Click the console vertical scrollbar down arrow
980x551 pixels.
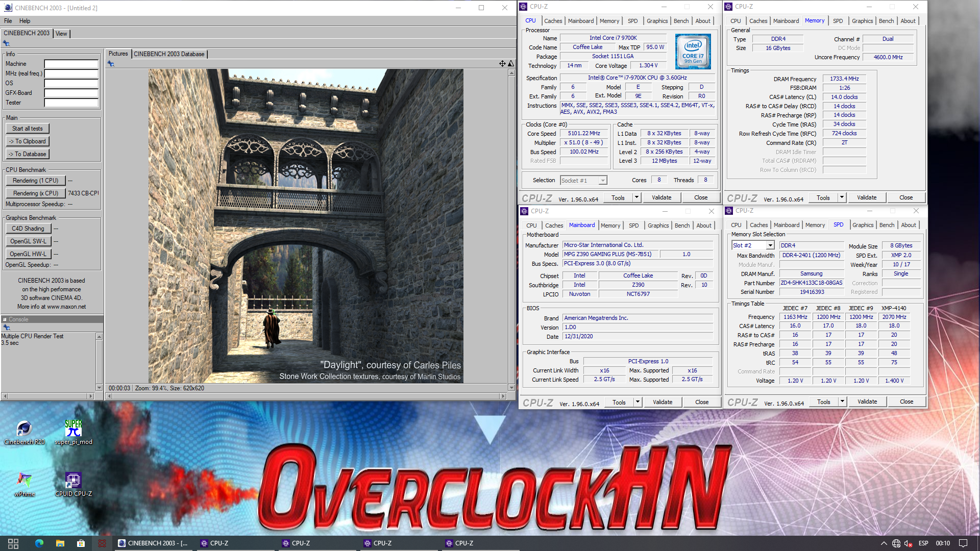pos(99,388)
